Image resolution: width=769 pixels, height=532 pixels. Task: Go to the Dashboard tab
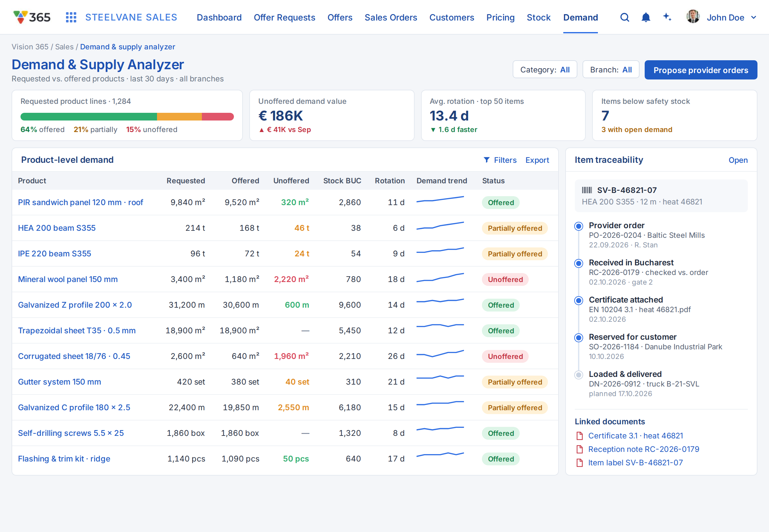click(x=219, y=17)
